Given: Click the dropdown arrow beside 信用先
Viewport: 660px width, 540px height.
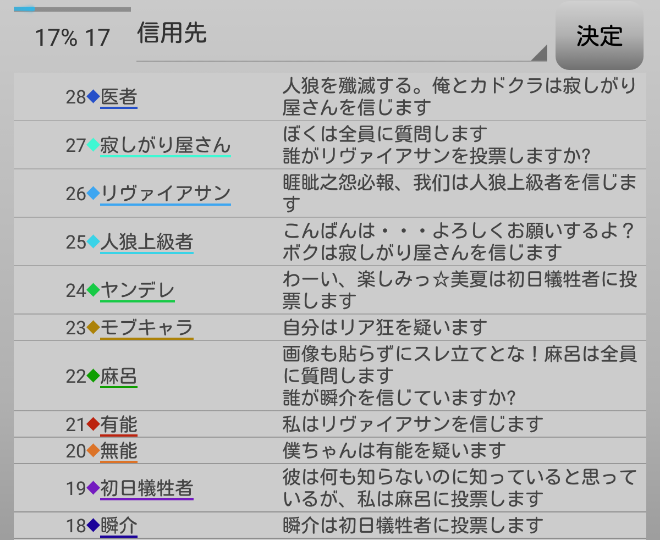Looking at the screenshot, I should point(538,53).
